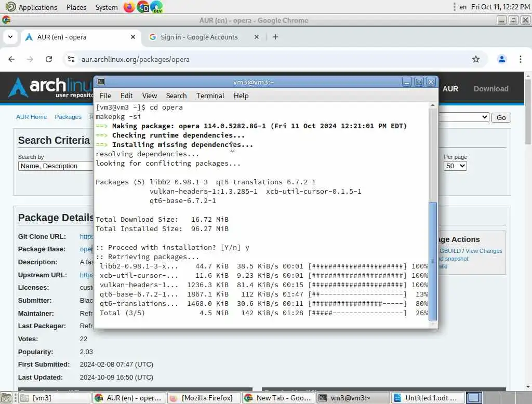Click the Chrome back arrow
This screenshot has height=404, width=532.
tap(11, 59)
